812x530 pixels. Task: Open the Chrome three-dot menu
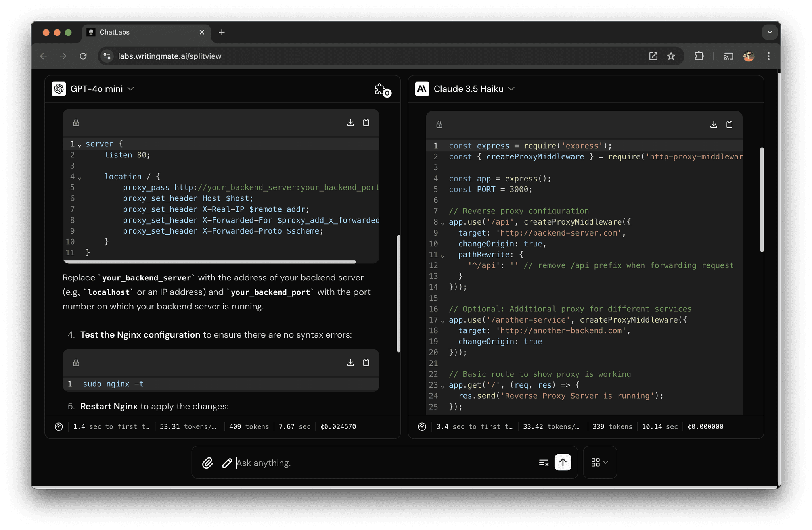tap(768, 56)
